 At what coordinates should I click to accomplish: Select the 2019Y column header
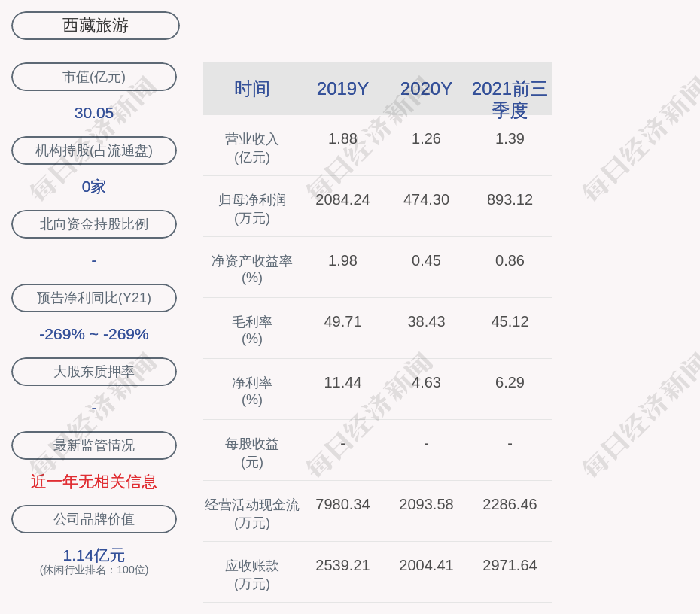pyautogui.click(x=342, y=89)
